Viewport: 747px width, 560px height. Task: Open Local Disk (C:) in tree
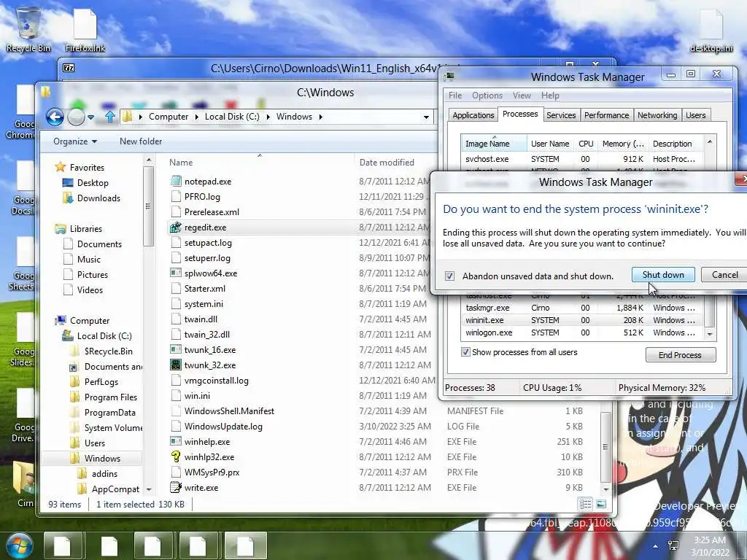pyautogui.click(x=104, y=336)
